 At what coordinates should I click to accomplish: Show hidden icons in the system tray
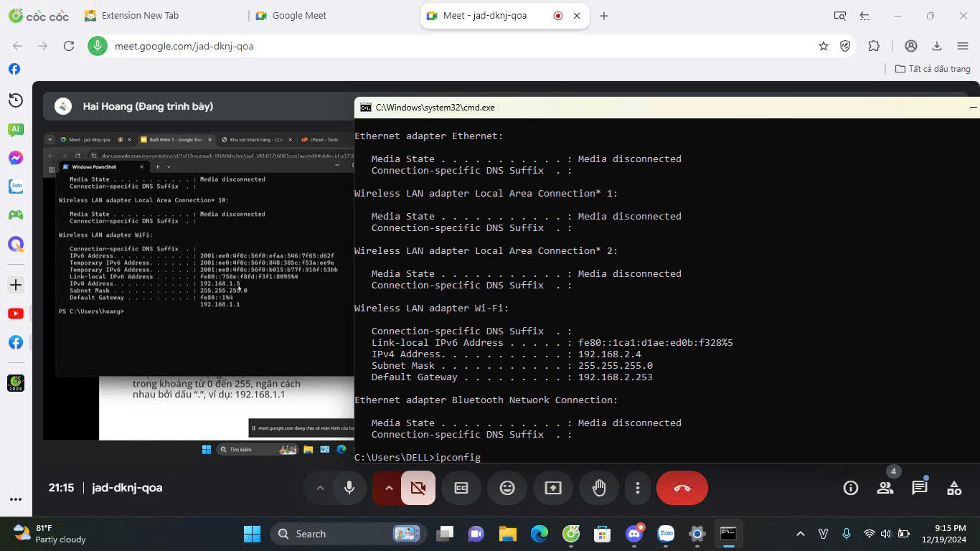(801, 534)
